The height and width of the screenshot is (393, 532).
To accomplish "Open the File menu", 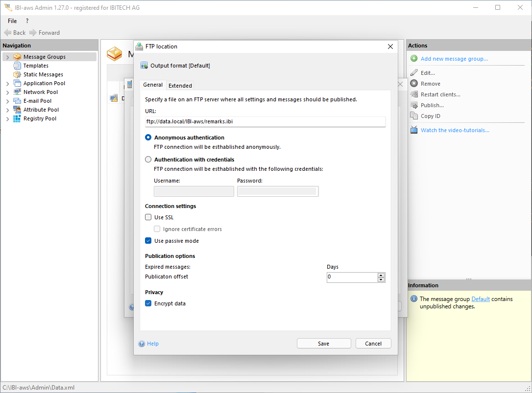I will click(12, 21).
